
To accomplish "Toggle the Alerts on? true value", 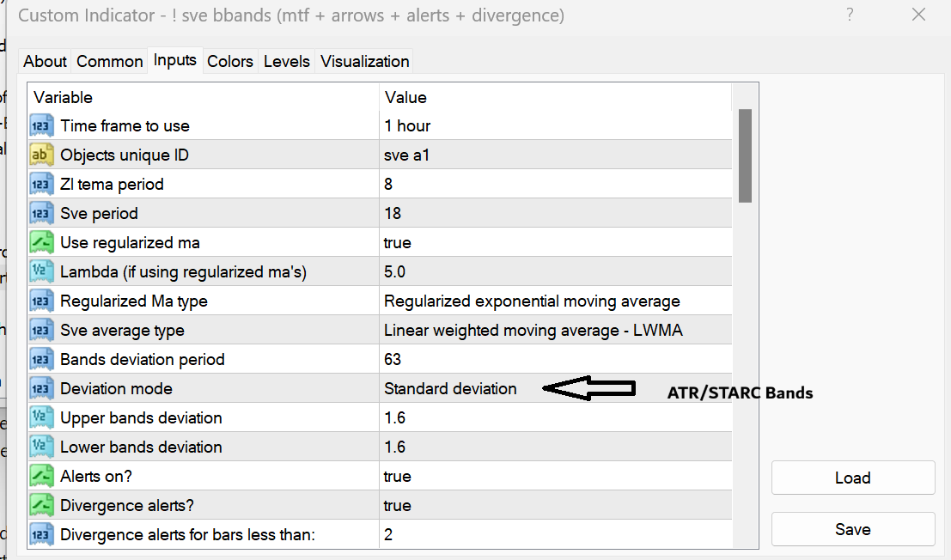I will coord(398,477).
